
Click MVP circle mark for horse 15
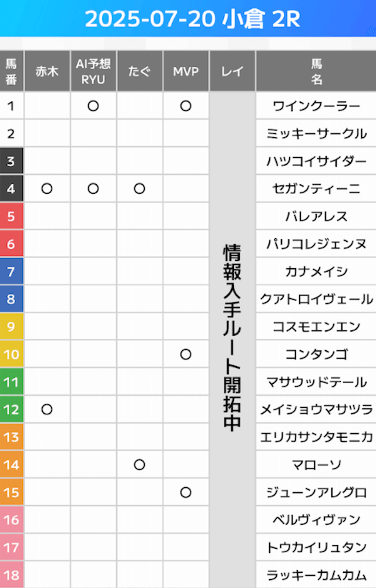(186, 492)
